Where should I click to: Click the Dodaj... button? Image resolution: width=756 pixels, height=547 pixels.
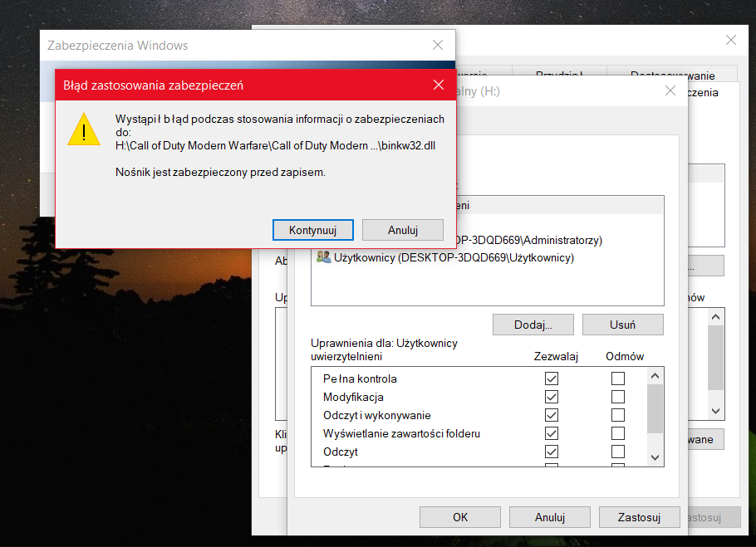pos(533,325)
